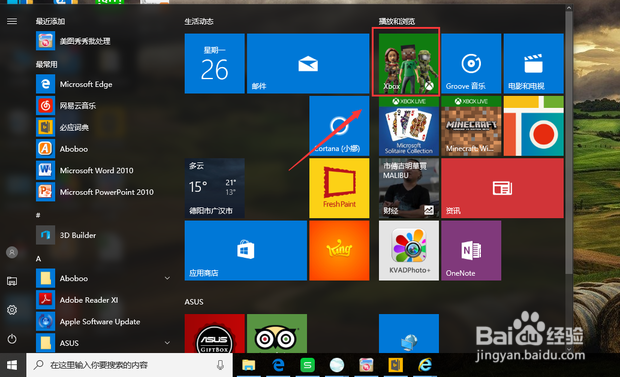
Task: Open the user account icon
Action: (x=12, y=252)
